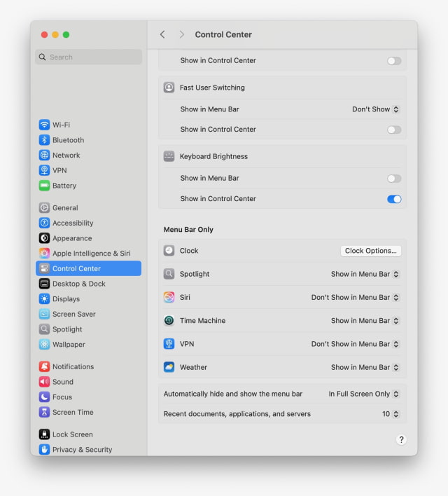
Task: Open Spotlight menu bar visibility dropdown
Action: 365,274
